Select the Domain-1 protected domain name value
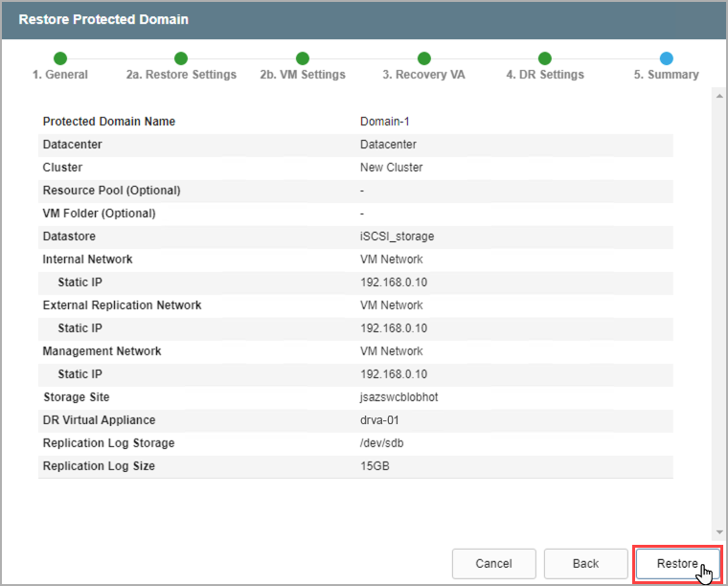This screenshot has height=586, width=728. tap(385, 122)
